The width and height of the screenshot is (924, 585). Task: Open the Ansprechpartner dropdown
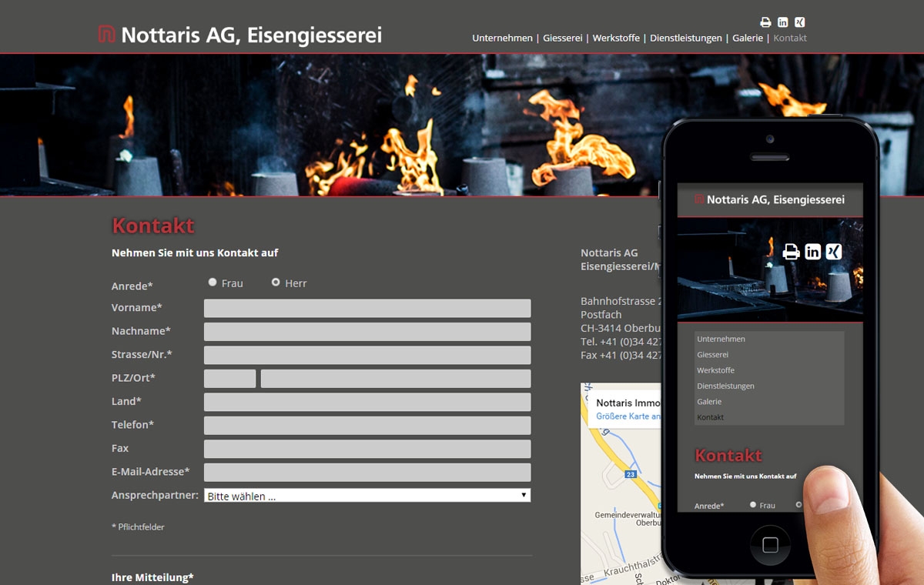point(367,496)
